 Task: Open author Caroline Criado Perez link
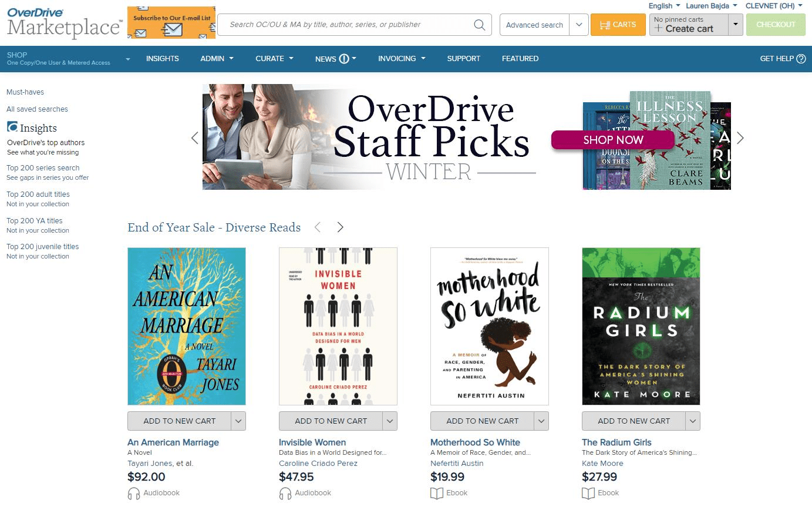[x=318, y=464]
